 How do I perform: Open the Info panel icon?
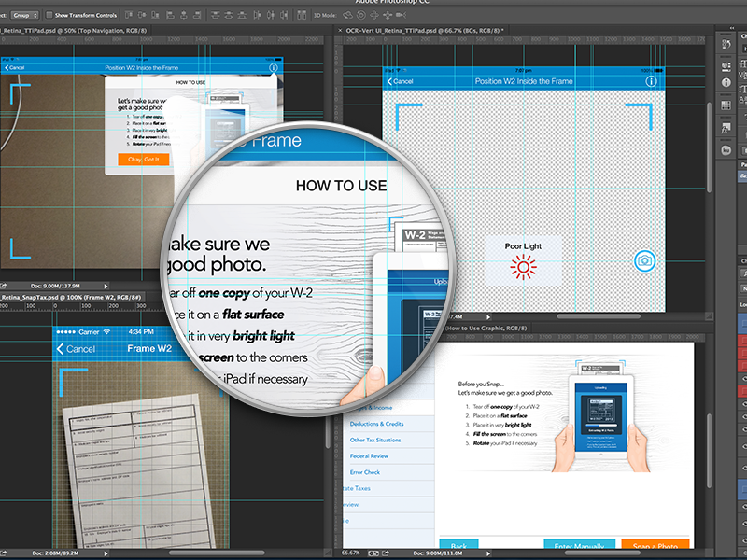click(x=726, y=82)
